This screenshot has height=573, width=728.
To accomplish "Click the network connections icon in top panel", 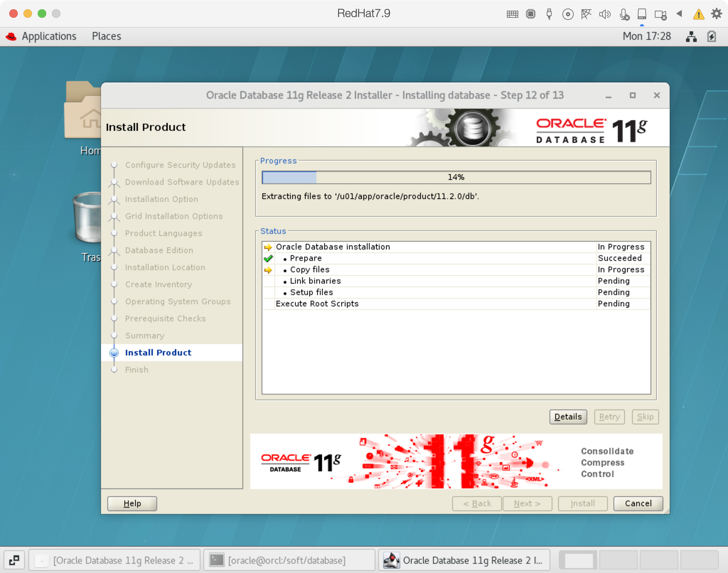I will 691,36.
